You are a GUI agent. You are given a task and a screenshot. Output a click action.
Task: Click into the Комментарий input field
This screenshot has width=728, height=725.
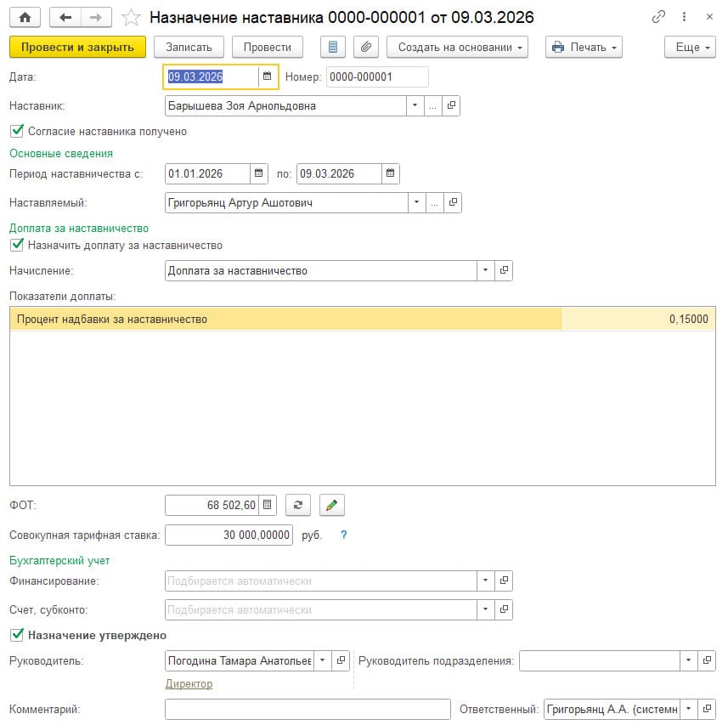(x=308, y=709)
